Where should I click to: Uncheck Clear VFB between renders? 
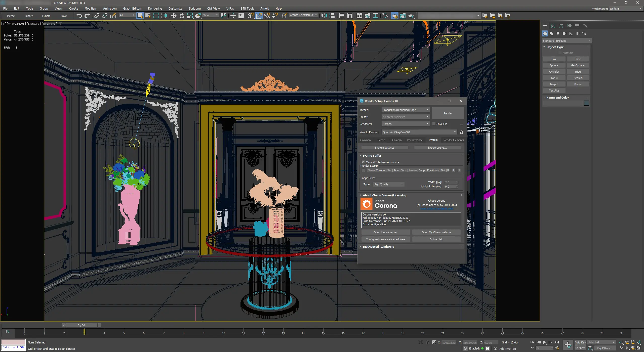[363, 162]
